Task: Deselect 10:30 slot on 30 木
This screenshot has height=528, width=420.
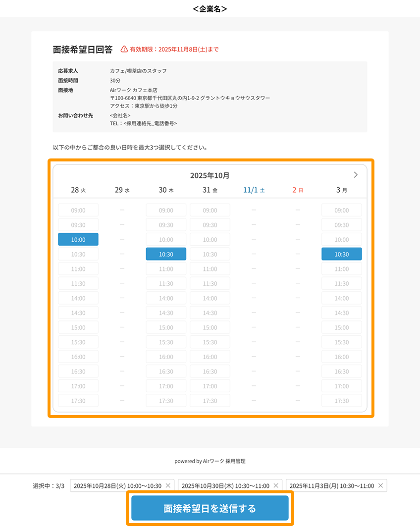Action: tap(166, 254)
